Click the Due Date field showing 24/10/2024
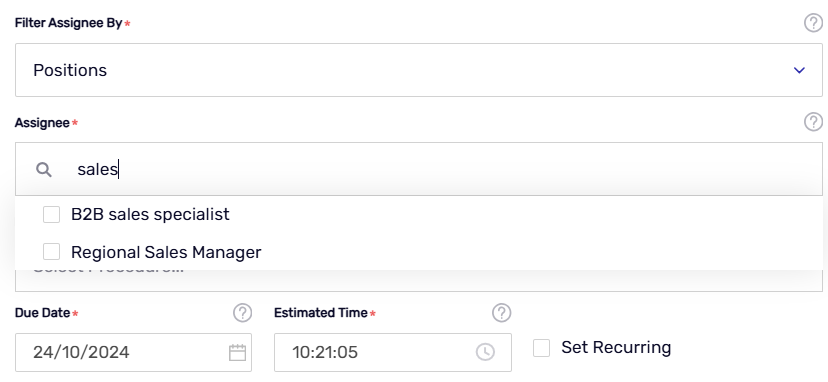 [x=133, y=352]
